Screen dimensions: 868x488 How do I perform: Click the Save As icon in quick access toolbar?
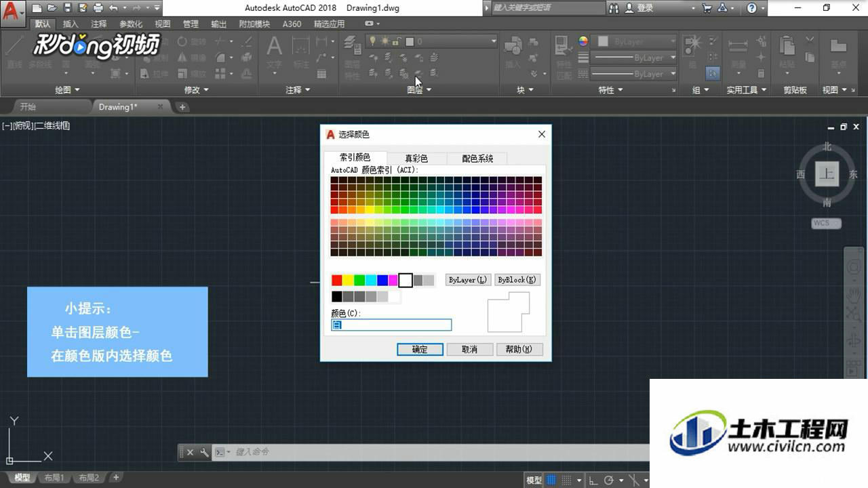pos(83,8)
